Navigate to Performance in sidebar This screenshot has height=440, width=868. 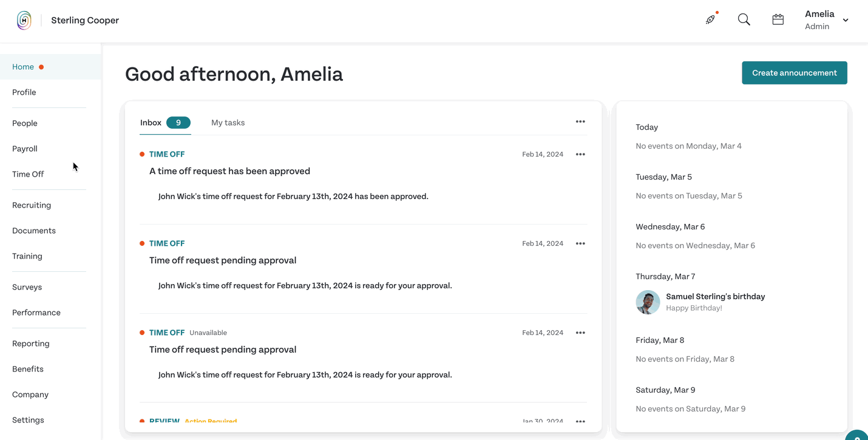(36, 313)
